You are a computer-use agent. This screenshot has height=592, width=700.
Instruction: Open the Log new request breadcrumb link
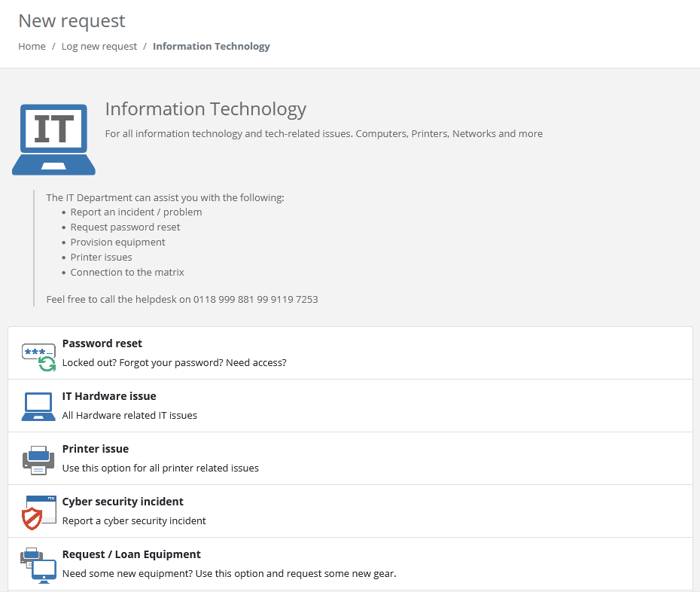[99, 46]
